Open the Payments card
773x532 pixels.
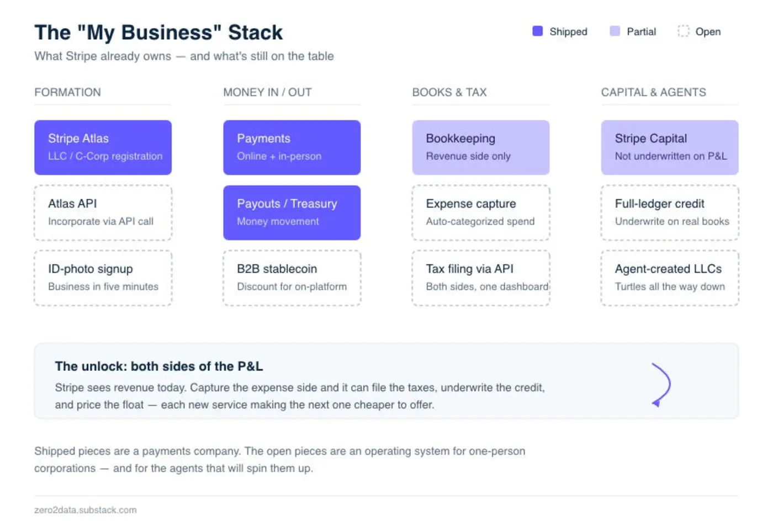tap(292, 147)
